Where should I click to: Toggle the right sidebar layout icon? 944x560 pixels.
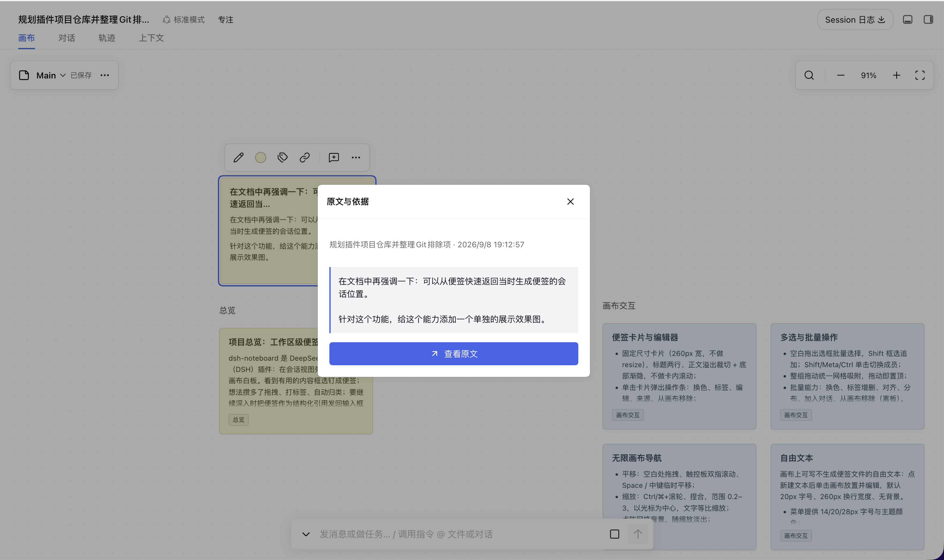click(x=928, y=20)
